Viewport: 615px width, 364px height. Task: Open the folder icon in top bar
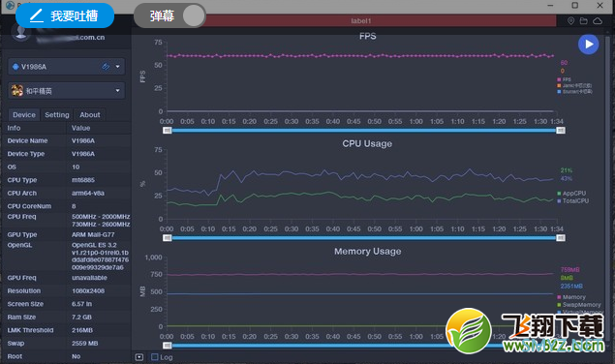click(584, 20)
